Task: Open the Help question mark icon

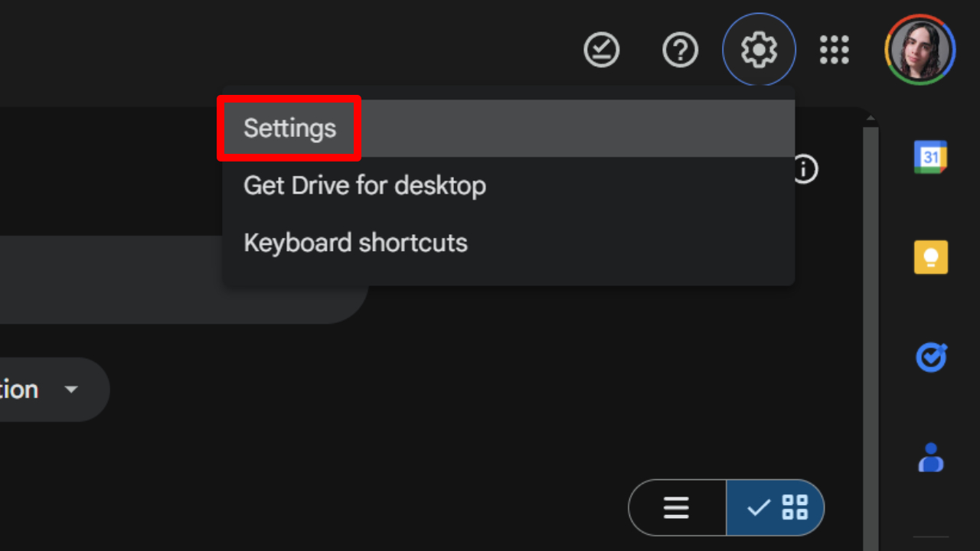Action: pyautogui.click(x=680, y=51)
